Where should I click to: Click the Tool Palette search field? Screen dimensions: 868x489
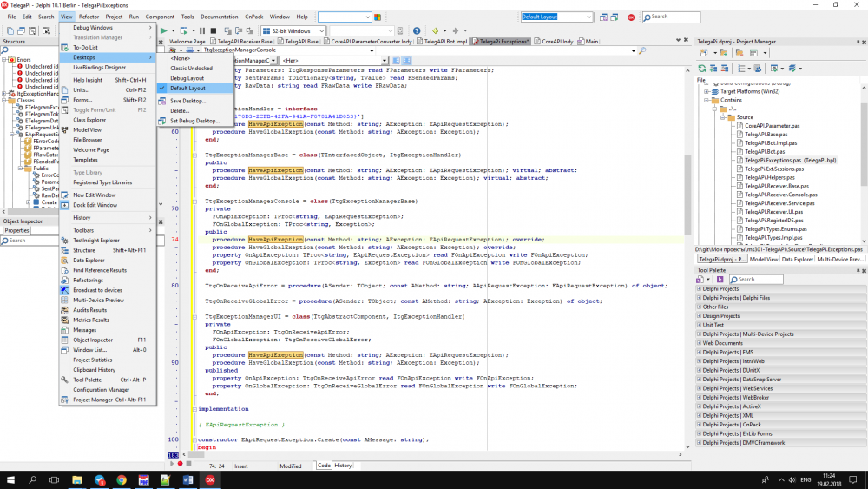[756, 279]
